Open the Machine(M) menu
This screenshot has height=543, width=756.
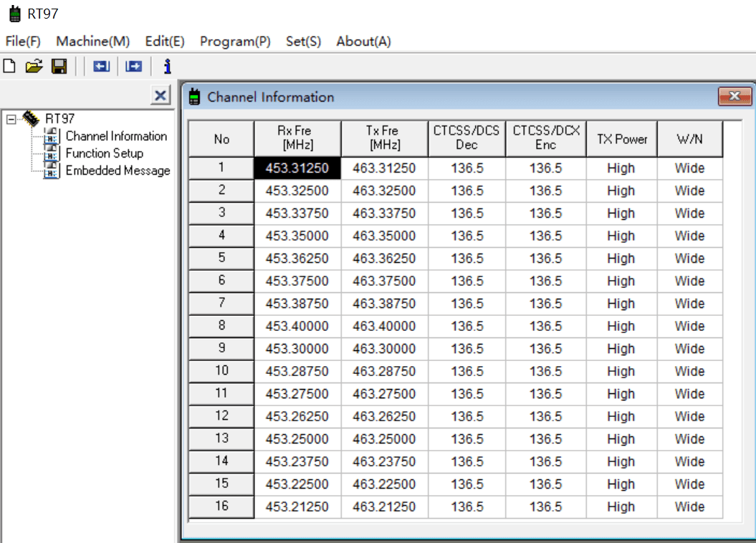pyautogui.click(x=93, y=42)
